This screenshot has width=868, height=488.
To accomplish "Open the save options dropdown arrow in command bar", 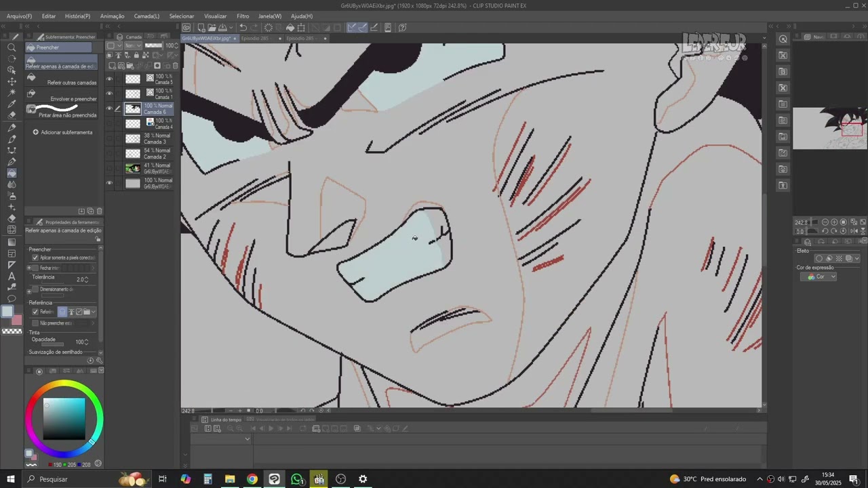I will point(232,28).
